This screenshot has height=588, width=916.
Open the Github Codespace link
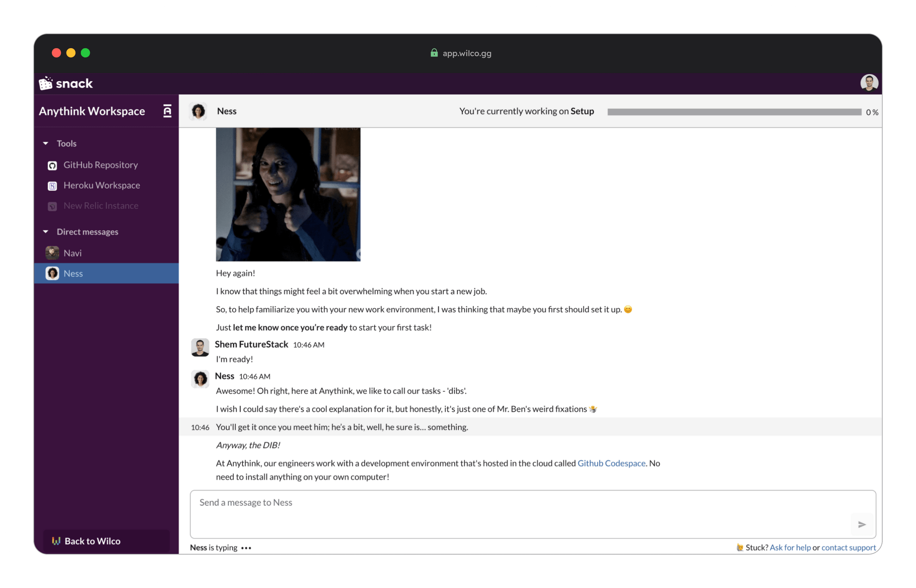(611, 463)
